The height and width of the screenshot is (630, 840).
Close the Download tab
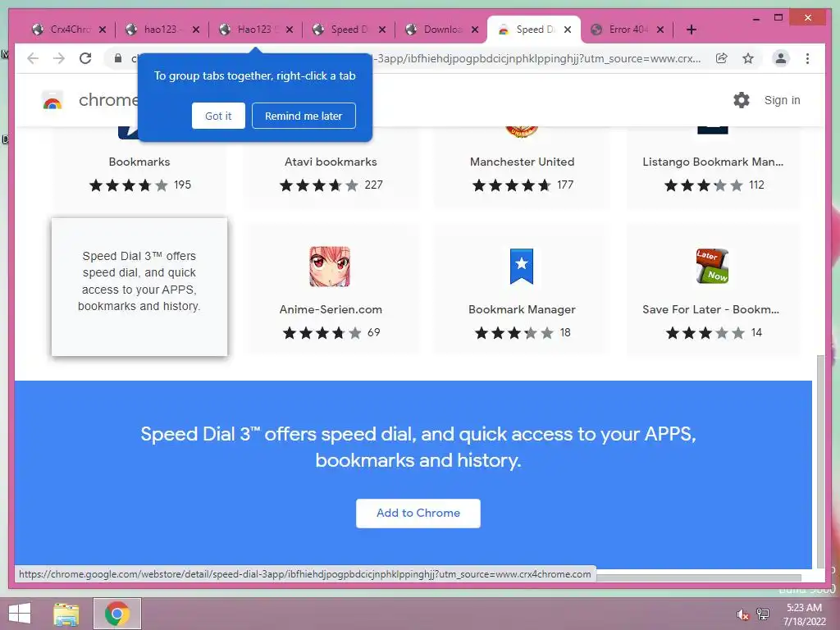(x=475, y=30)
